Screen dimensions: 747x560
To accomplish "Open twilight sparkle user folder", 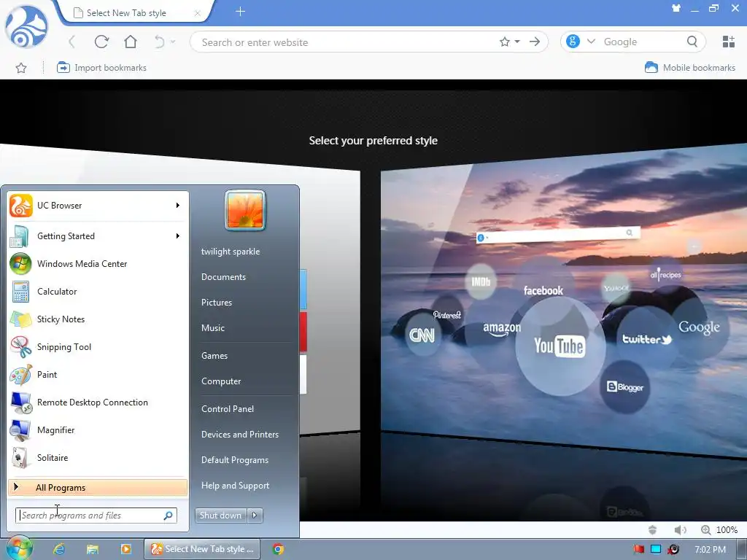I will 230,252.
